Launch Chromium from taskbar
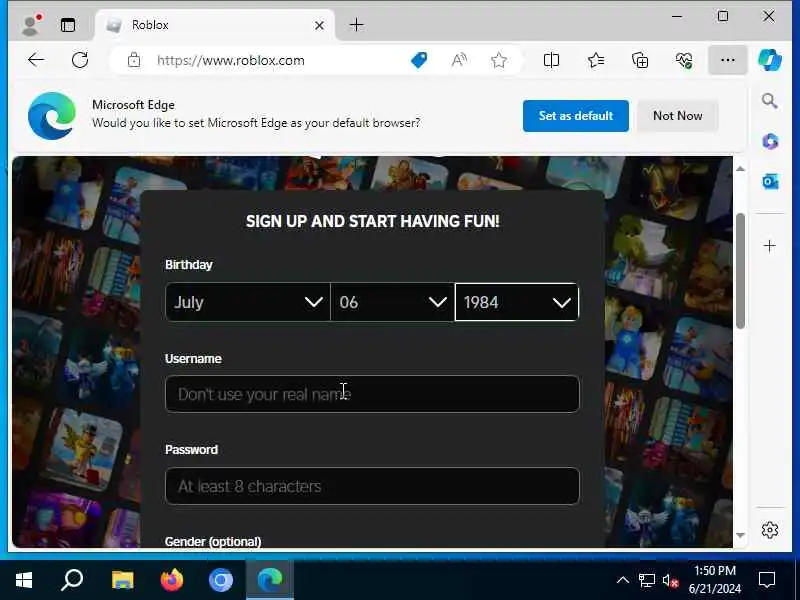Viewport: 800px width, 600px height. point(221,580)
